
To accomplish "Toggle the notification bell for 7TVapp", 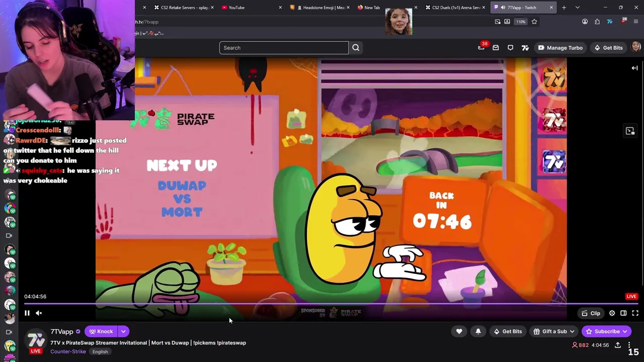I will pos(478,331).
